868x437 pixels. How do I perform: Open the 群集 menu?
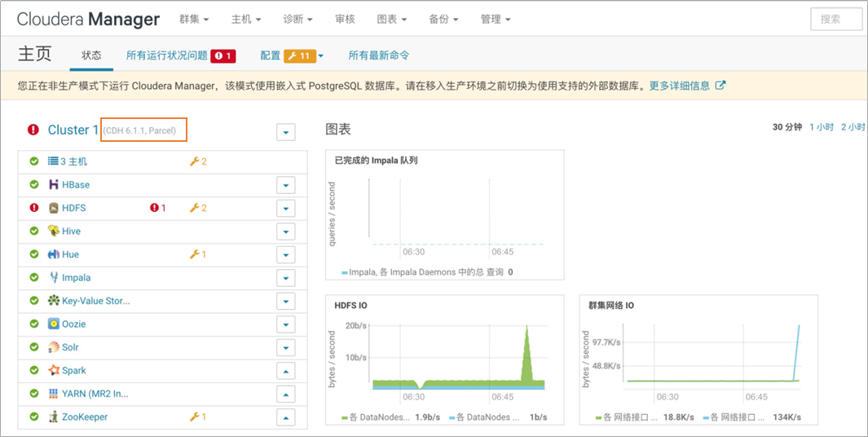coord(194,19)
